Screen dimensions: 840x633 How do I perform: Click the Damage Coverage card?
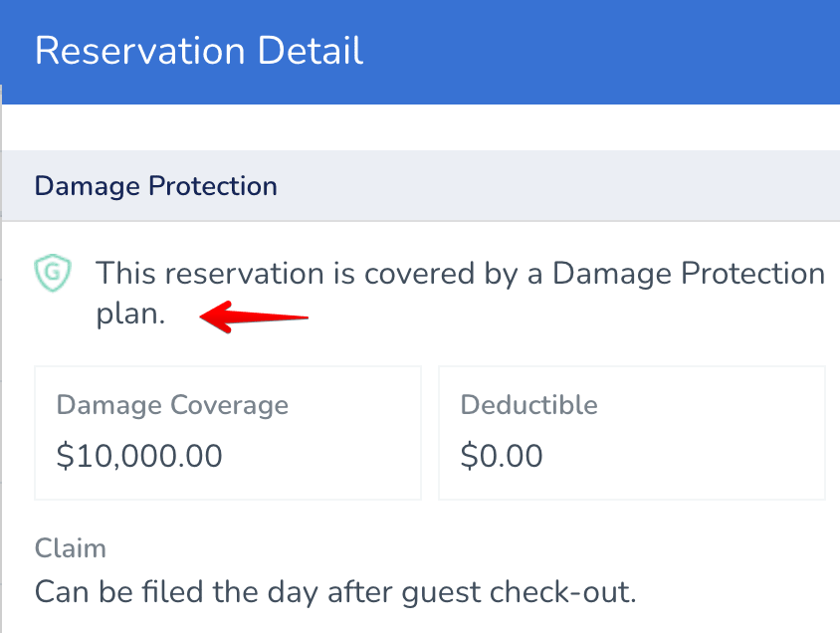[228, 433]
